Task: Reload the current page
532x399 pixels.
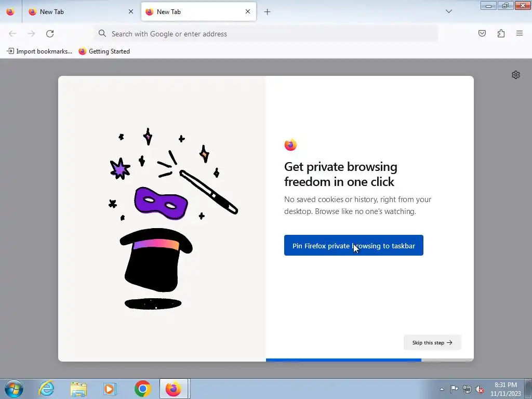Action: coord(50,34)
